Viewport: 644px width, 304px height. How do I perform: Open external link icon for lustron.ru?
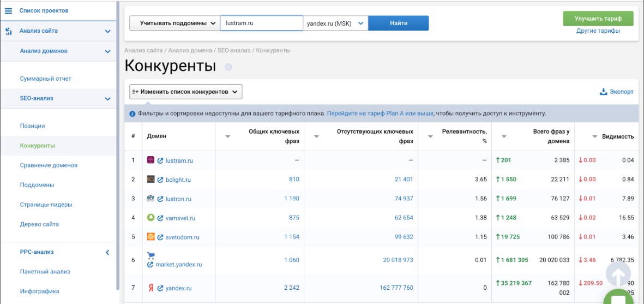[x=160, y=199]
